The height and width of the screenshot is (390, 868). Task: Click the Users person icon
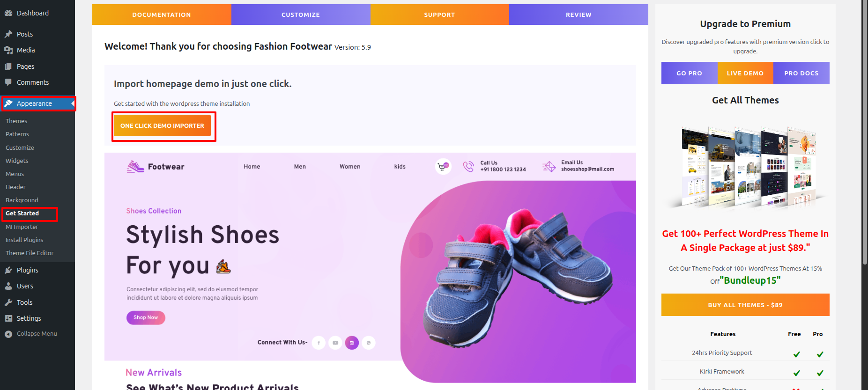coord(8,286)
